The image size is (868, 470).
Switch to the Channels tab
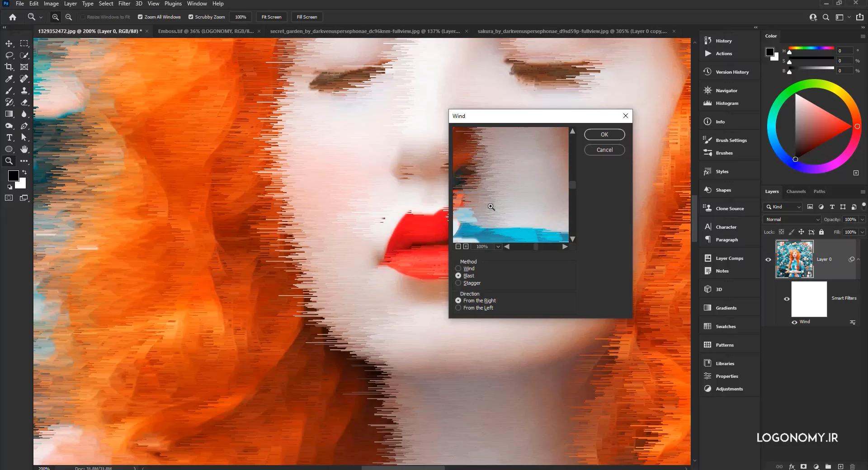[796, 192]
